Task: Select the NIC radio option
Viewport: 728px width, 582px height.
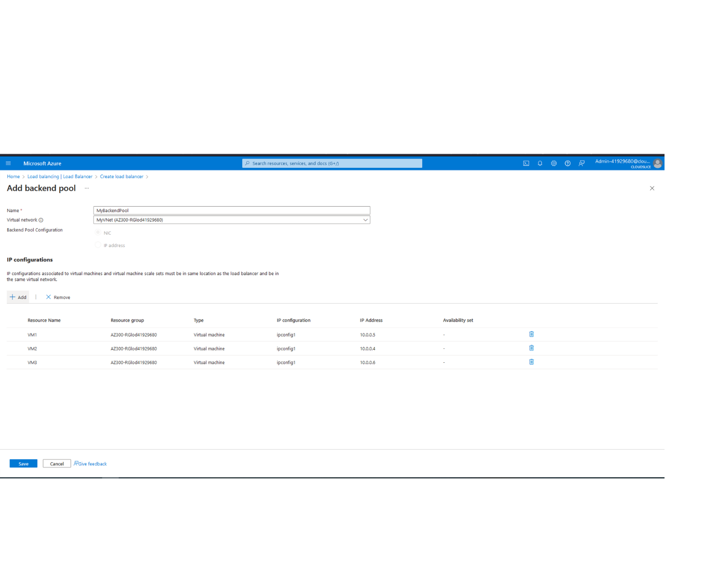Action: tap(98, 232)
